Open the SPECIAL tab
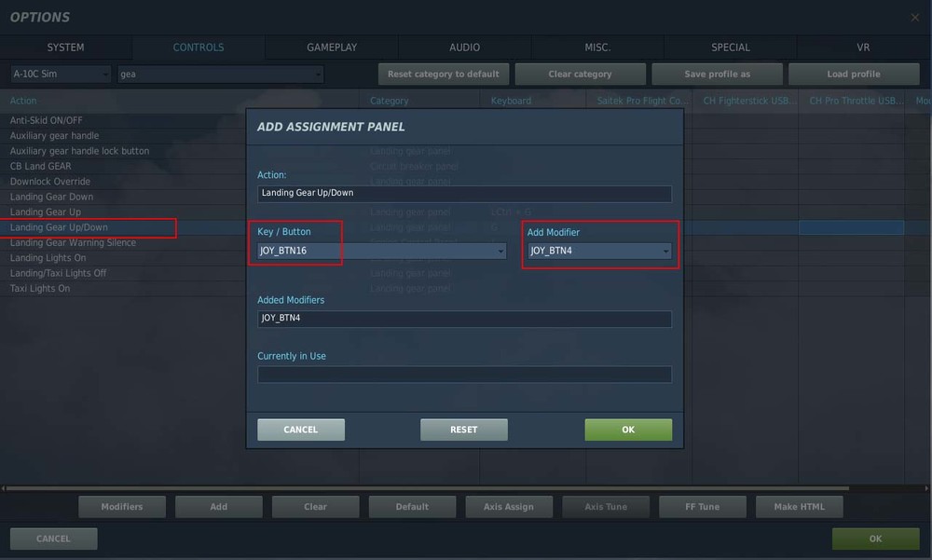This screenshot has width=932, height=560. [731, 48]
